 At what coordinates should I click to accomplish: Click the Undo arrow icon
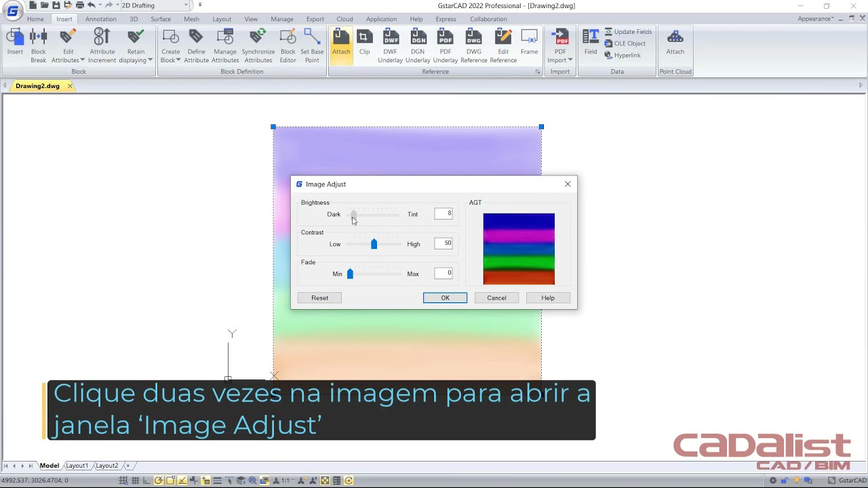point(92,5)
